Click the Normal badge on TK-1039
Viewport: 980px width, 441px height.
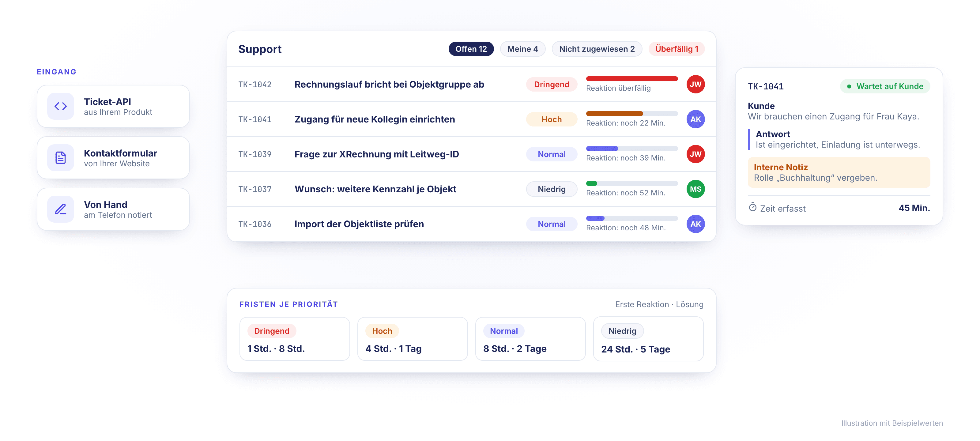[552, 154]
